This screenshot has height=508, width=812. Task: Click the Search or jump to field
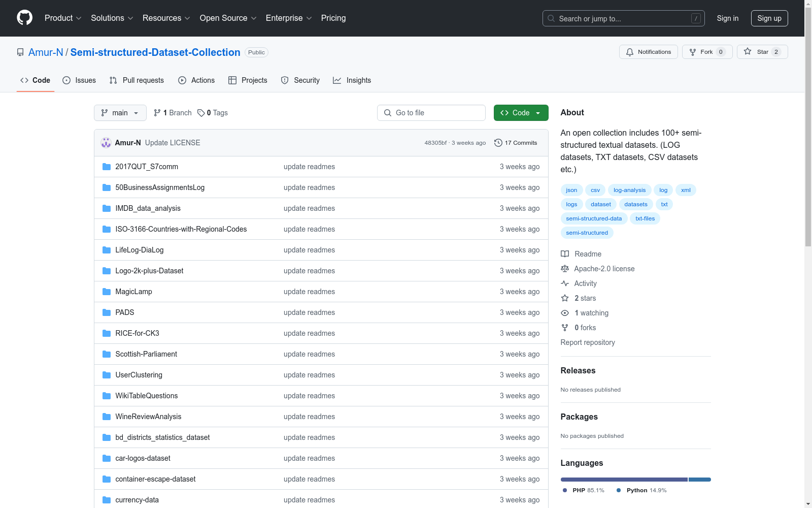pyautogui.click(x=624, y=18)
